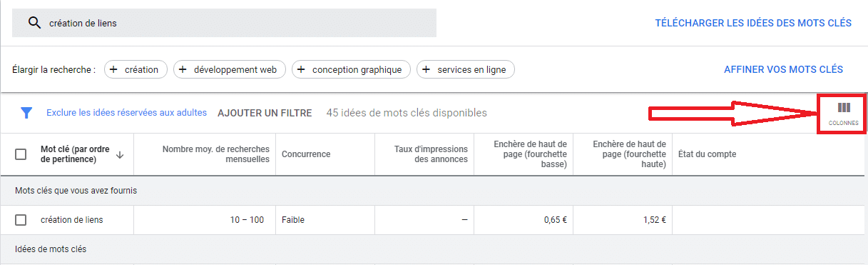Click the sort arrow beside Mot clé
The width and height of the screenshot is (868, 265).
point(119,154)
